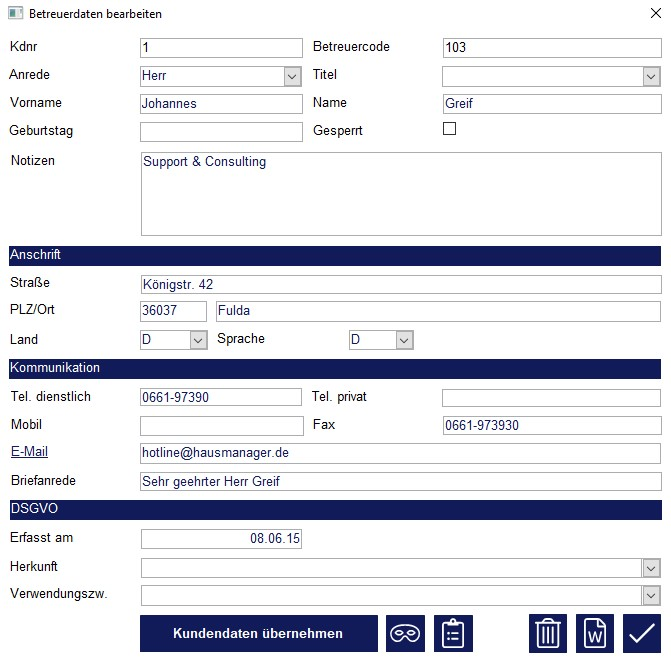The image size is (671, 659).
Task: Expand the Sprache language dropdown
Action: coord(404,340)
